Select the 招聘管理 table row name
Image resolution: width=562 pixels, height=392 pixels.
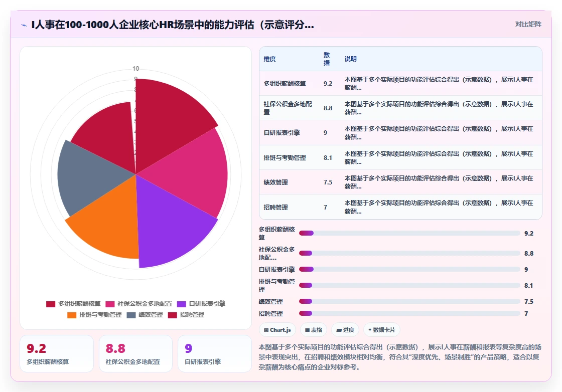pyautogui.click(x=275, y=207)
